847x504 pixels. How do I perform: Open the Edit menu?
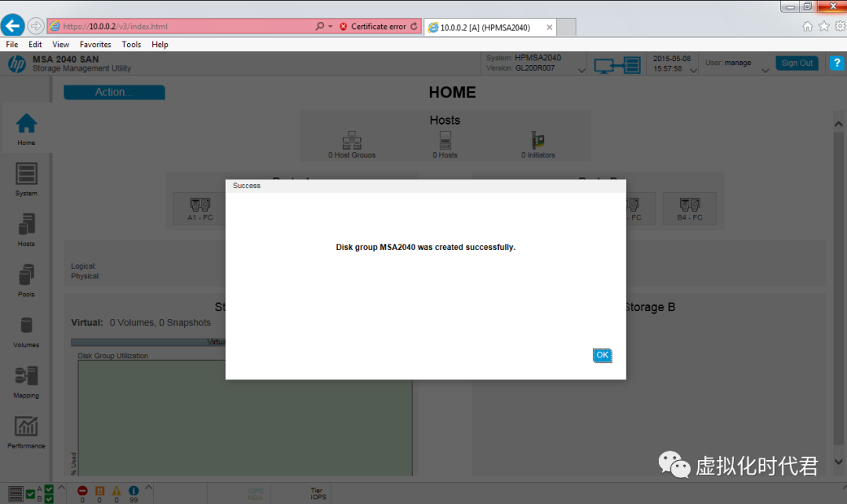(x=35, y=44)
